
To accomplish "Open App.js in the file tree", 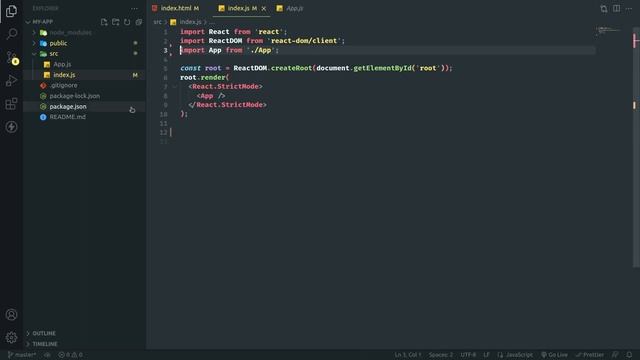I will click(x=62, y=64).
